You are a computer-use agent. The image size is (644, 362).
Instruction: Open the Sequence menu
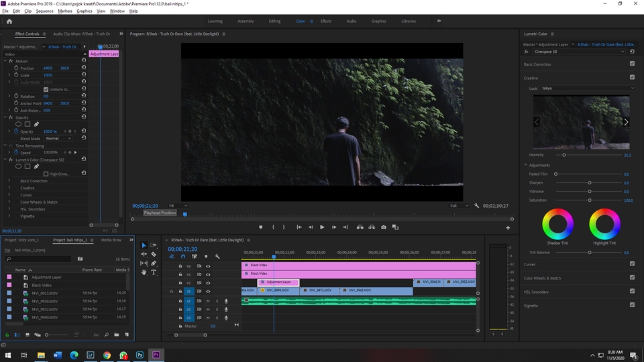tap(45, 11)
